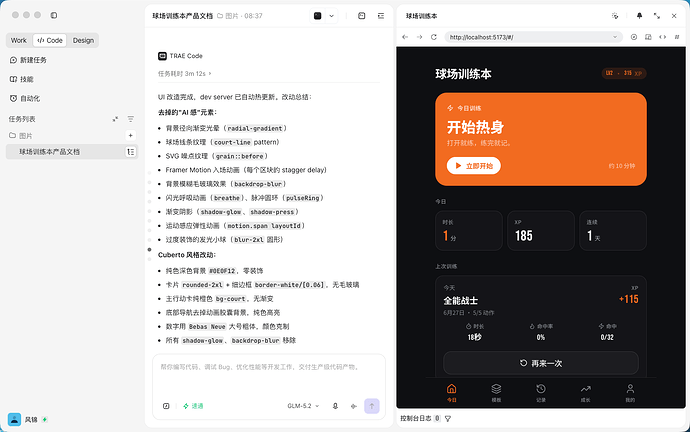
Task: Click the 图片 folder label in chat title
Action: tap(228, 16)
